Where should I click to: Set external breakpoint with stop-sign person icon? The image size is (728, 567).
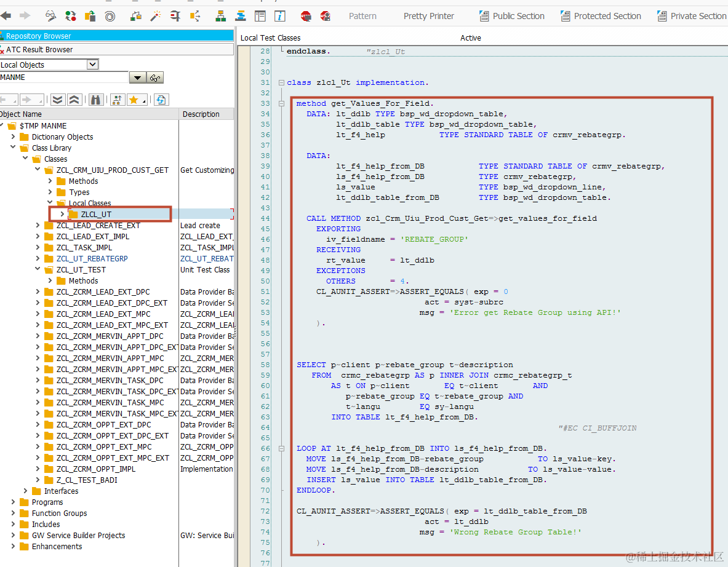click(326, 16)
